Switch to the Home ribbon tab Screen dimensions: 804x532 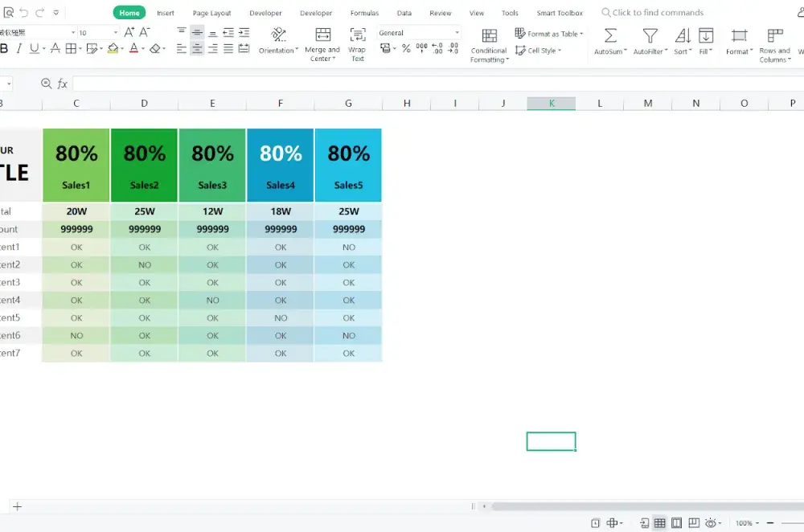pos(129,13)
